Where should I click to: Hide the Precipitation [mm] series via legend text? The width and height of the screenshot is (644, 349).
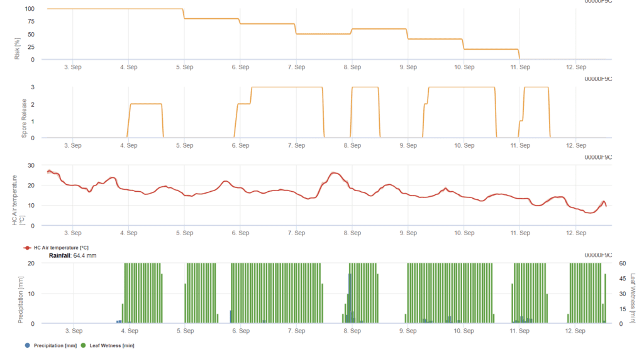pyautogui.click(x=55, y=345)
